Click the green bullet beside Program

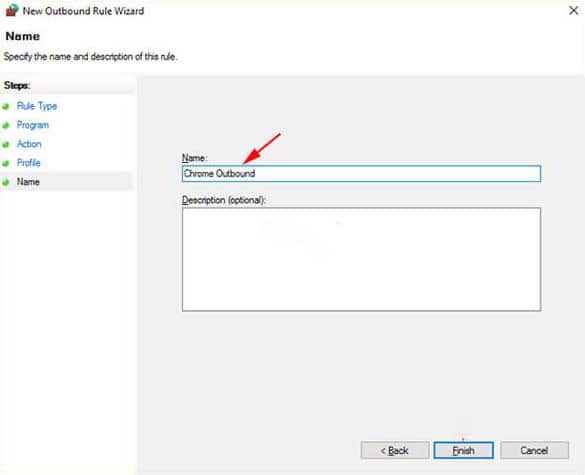point(6,125)
